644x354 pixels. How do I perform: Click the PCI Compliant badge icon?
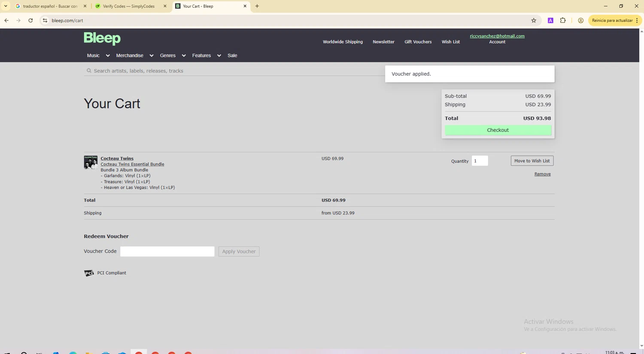pyautogui.click(x=89, y=273)
